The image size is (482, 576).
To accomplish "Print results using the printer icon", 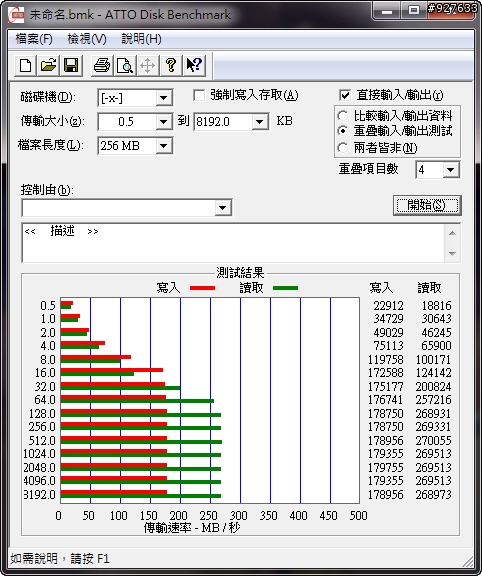I will [x=102, y=66].
